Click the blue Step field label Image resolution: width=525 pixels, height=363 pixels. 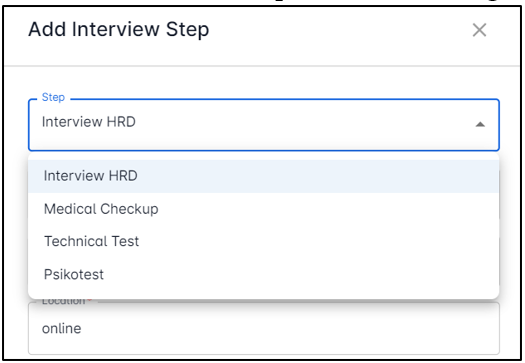click(x=53, y=97)
